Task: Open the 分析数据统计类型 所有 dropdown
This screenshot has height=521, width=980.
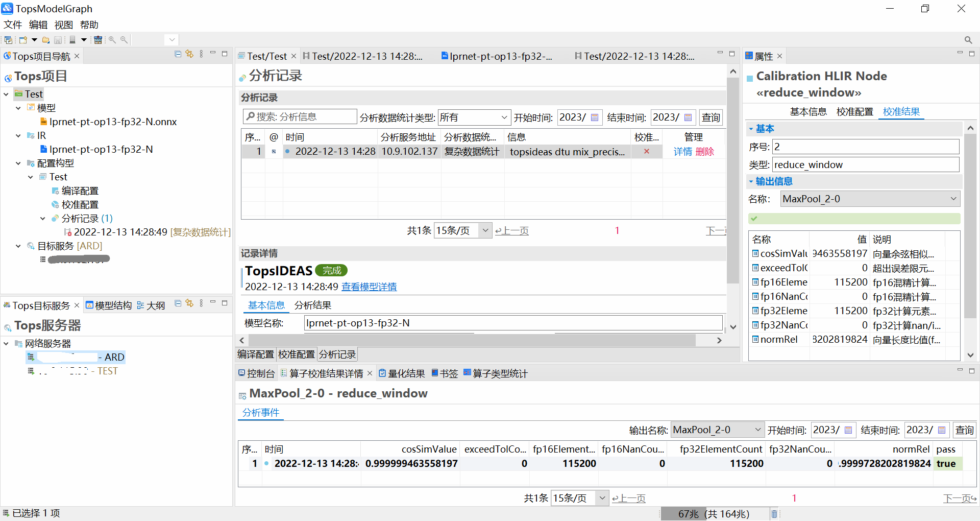Action: coord(474,117)
